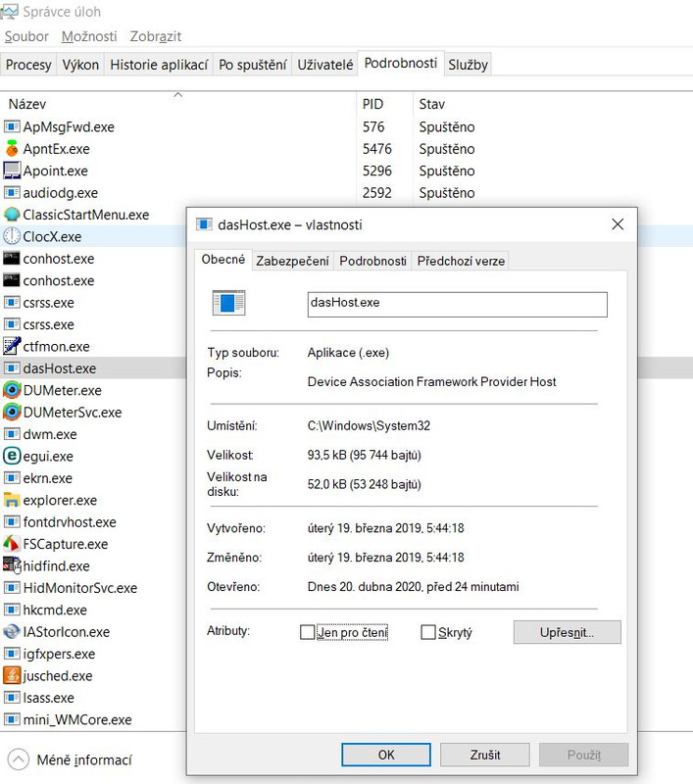Click the ClocX.exe clock icon

pos(12,236)
